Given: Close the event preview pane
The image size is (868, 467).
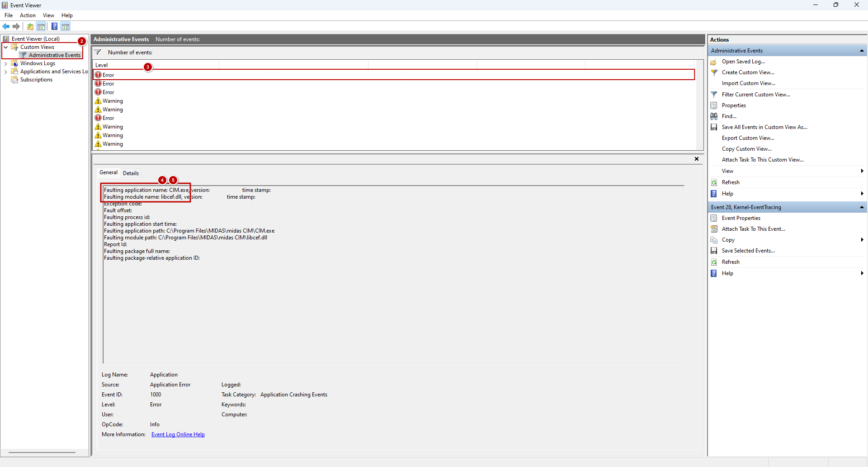Looking at the screenshot, I should [x=697, y=159].
